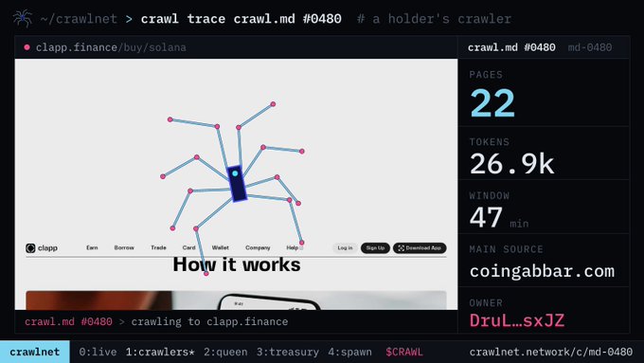Viewport: 644px width, 363px height.
Task: Expand the Help dropdown on clapp page
Action: [295, 247]
